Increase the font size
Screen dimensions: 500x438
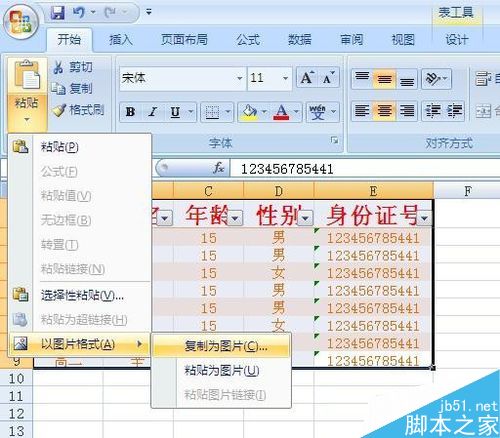pyautogui.click(x=307, y=78)
